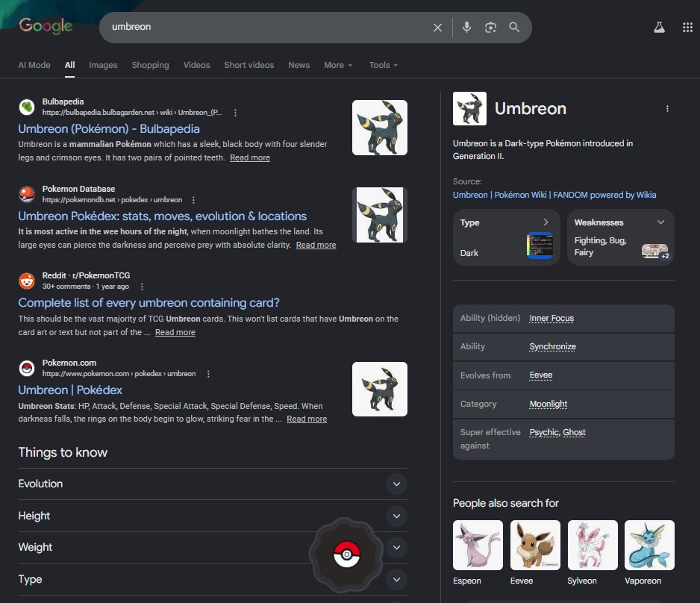Viewport: 700px width, 603px height.
Task: Open the Type card arrow in knowledge panel
Action: (x=546, y=222)
